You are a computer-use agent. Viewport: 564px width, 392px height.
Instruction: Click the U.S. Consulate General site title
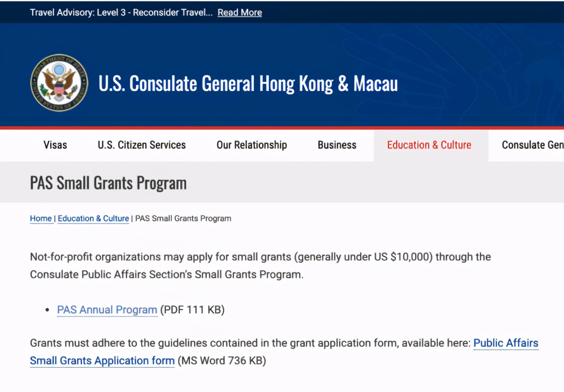(248, 83)
